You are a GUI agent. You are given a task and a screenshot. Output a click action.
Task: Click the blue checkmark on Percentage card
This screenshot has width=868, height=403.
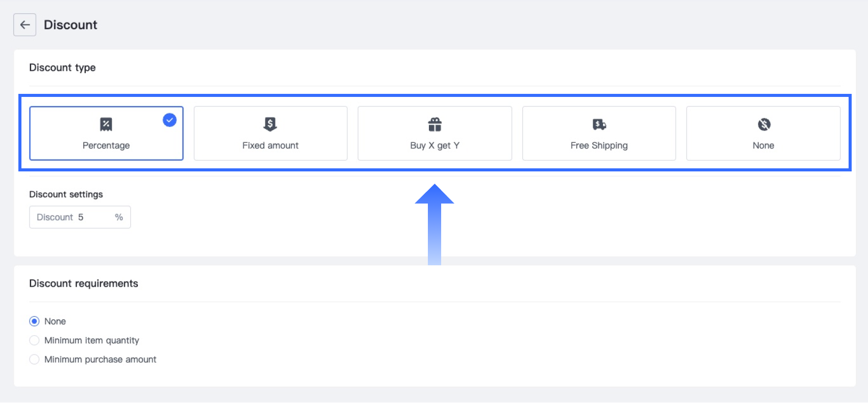click(x=170, y=120)
